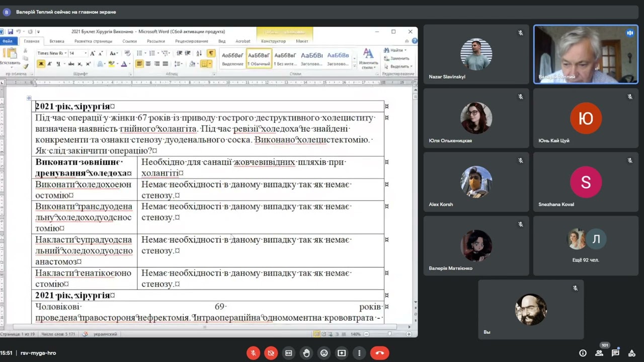The height and width of the screenshot is (362, 644).
Task: Click the sort icon in the paragraph group
Action: [x=199, y=53]
